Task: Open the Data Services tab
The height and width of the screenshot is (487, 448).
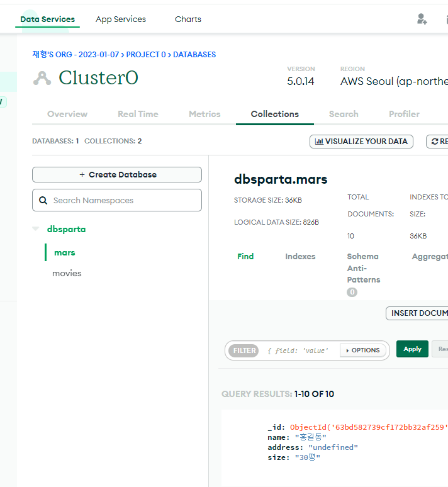Action: point(48,20)
